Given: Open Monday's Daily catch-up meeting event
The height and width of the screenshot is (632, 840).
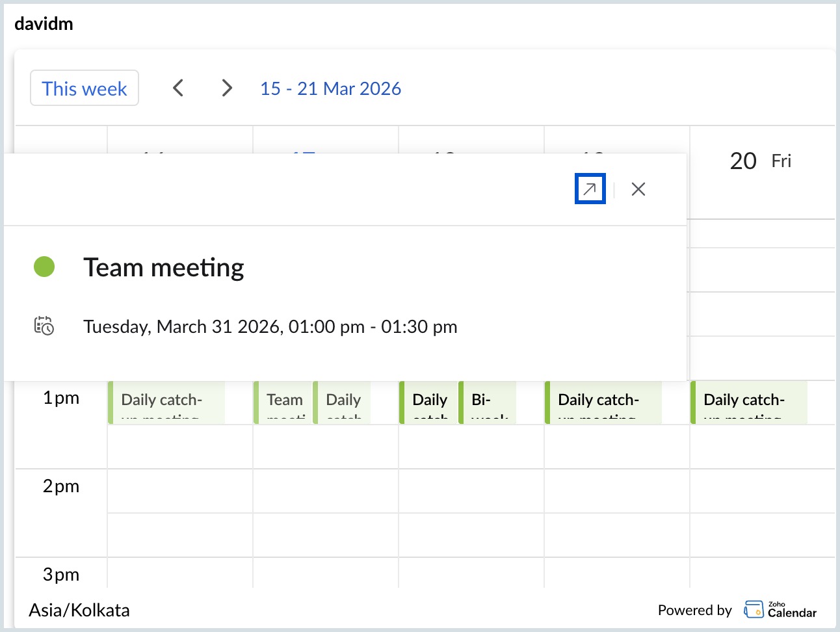Looking at the screenshot, I should point(166,403).
